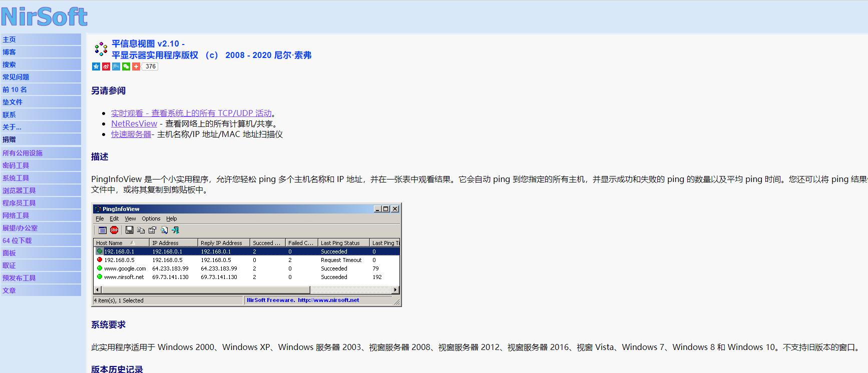Click the green status dot of www.google.com
Screen dimensions: 868x373
tap(100, 268)
